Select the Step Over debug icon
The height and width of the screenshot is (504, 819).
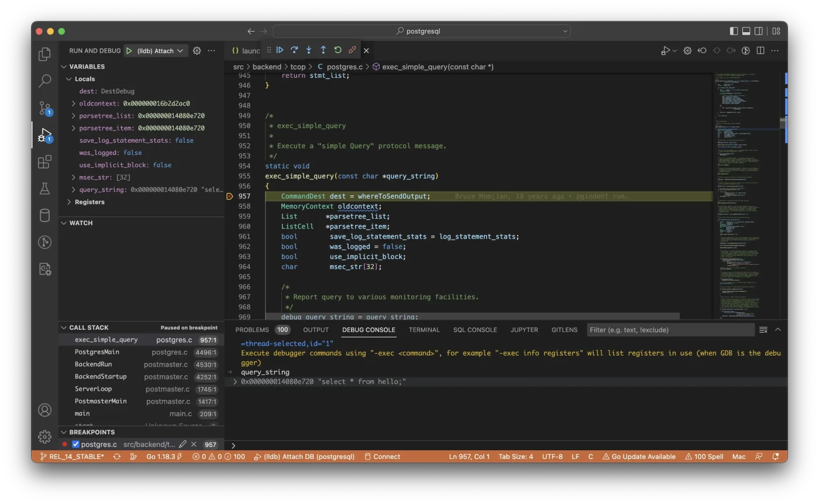pyautogui.click(x=294, y=50)
